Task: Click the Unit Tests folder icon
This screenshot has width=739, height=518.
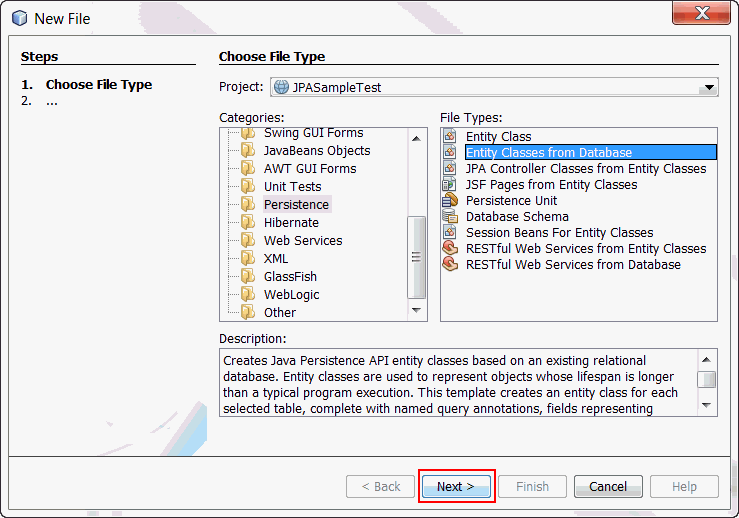Action: pyautogui.click(x=248, y=186)
